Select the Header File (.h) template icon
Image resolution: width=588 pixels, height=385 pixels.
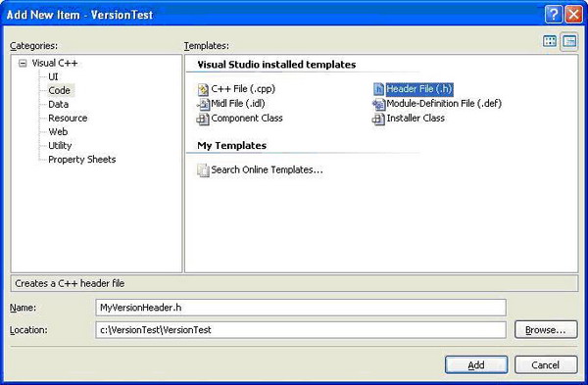[378, 89]
